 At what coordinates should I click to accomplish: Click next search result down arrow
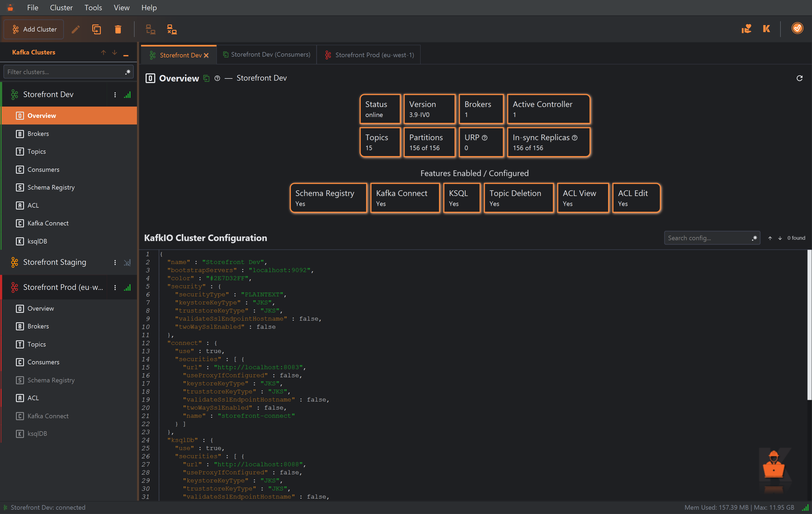(780, 238)
